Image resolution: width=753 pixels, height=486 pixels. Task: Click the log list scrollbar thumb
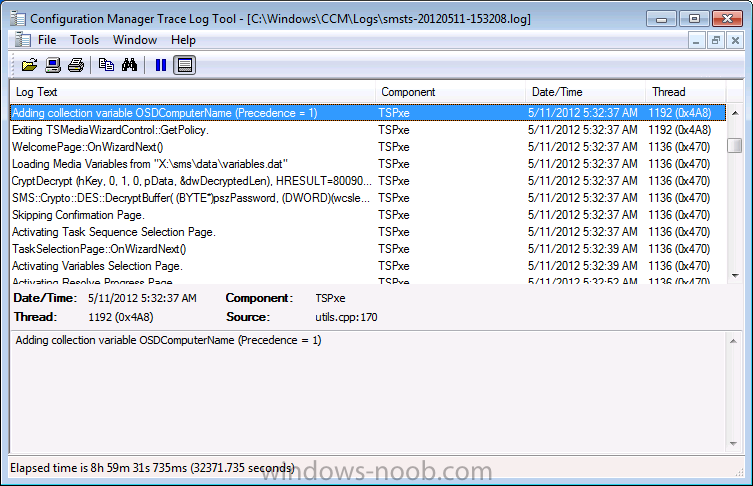[x=735, y=145]
